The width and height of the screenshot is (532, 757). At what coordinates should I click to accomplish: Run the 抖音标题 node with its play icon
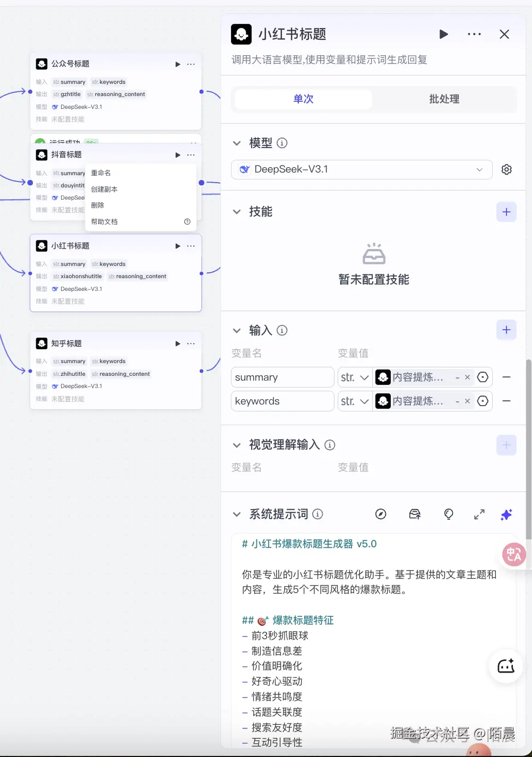pyautogui.click(x=177, y=155)
